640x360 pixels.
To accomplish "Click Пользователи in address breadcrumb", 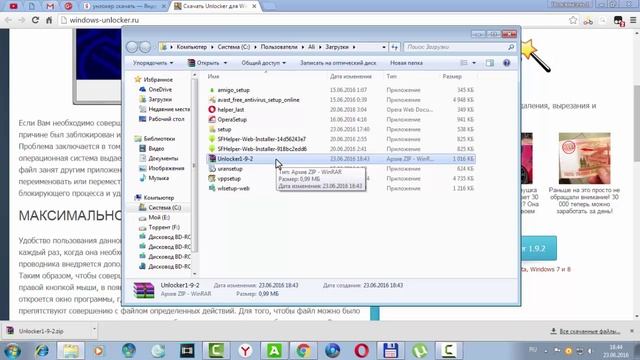I will (x=279, y=47).
